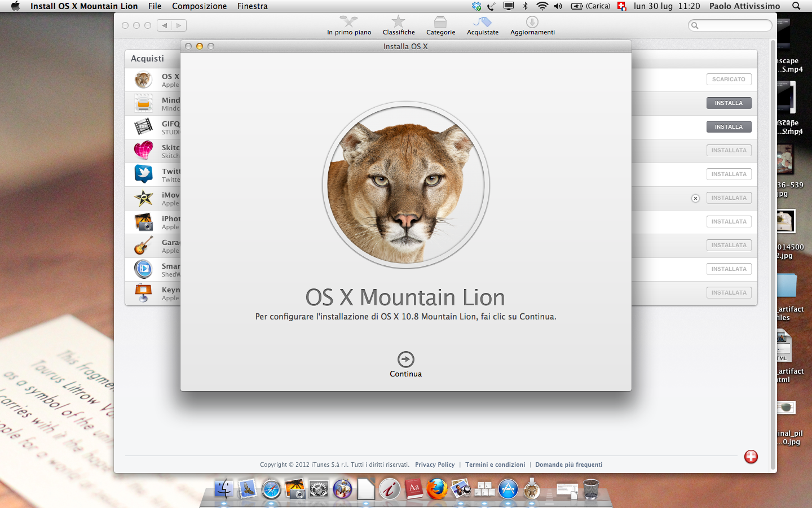Click the iPhoto icon in purchases list
The width and height of the screenshot is (812, 508).
point(143,222)
